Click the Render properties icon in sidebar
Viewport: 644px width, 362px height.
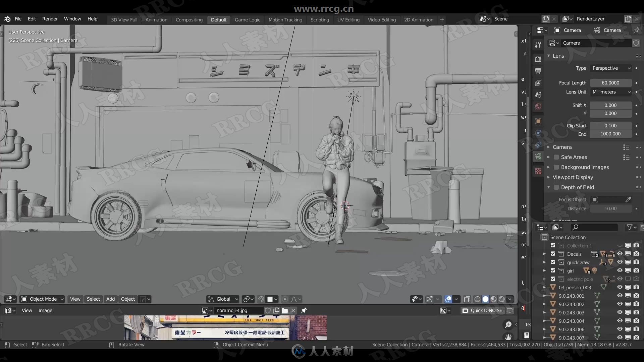pos(539,57)
